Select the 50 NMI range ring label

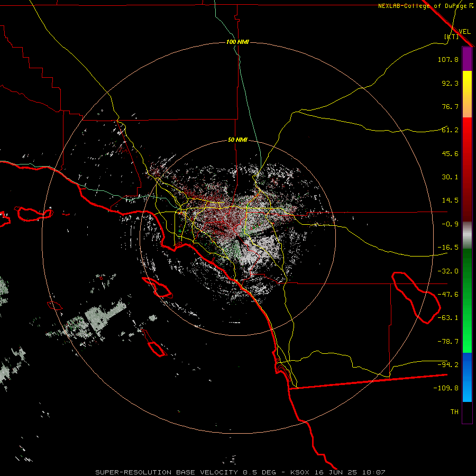click(x=237, y=140)
